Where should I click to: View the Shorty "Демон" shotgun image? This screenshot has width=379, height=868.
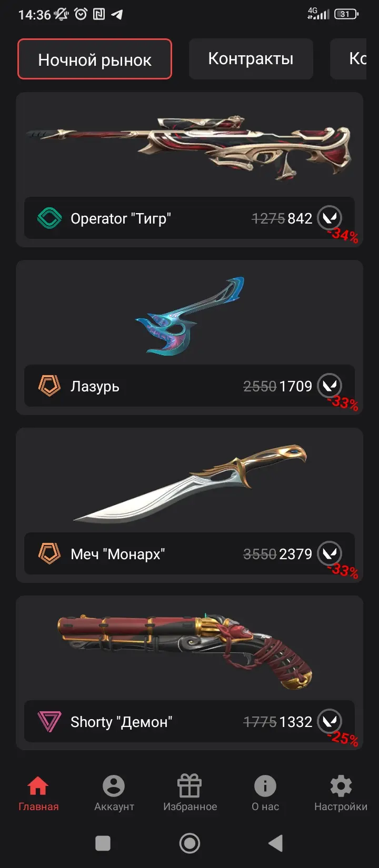pos(185,649)
